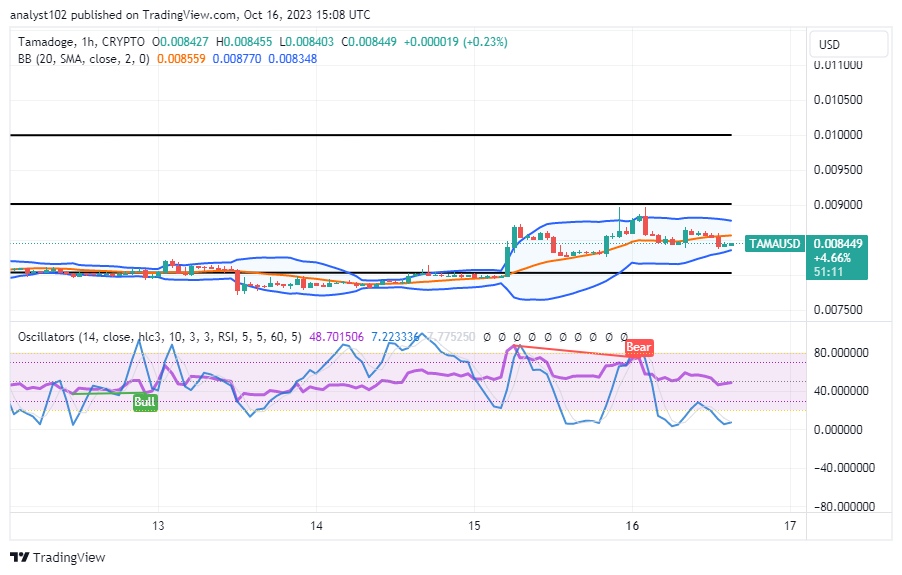Image resolution: width=902 pixels, height=575 pixels.
Task: Click the Bear divergence label
Action: (639, 347)
